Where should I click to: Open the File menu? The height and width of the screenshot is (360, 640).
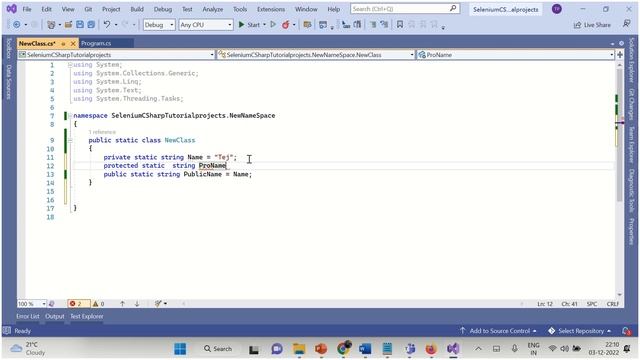point(27,9)
